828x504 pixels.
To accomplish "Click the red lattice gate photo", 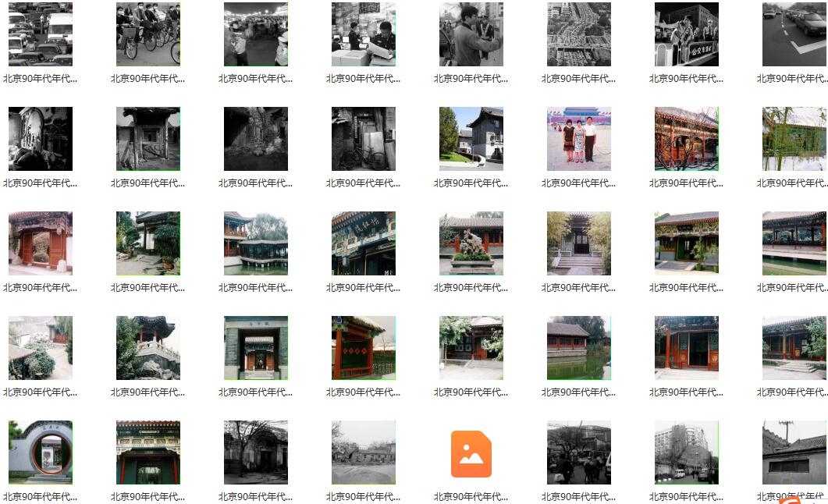I will (x=364, y=348).
